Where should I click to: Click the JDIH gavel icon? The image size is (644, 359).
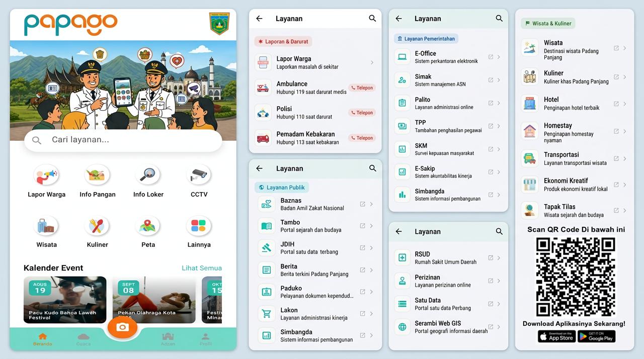(266, 248)
